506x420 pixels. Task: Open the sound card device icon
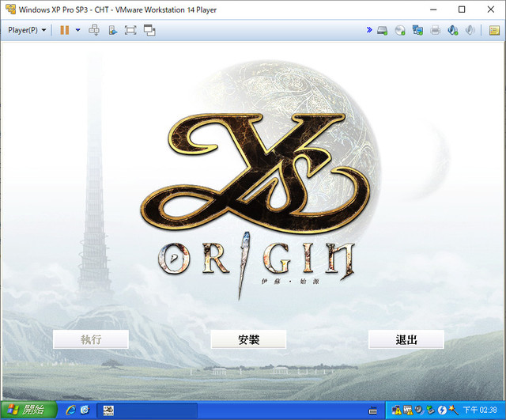coord(453,30)
